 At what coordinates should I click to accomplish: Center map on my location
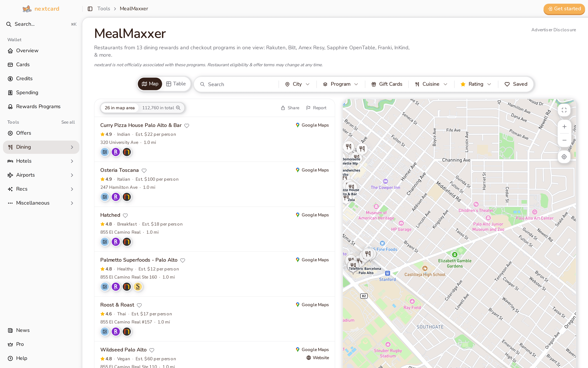pyautogui.click(x=564, y=157)
